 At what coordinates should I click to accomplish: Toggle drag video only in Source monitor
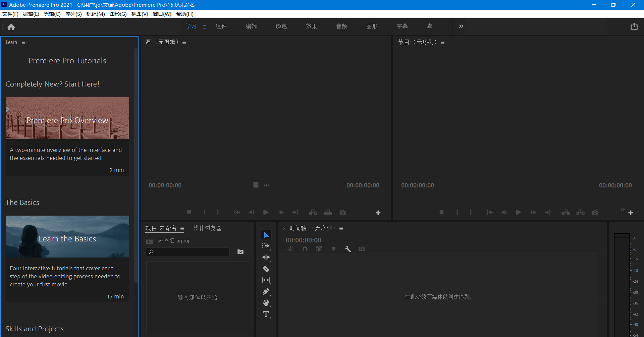point(256,185)
